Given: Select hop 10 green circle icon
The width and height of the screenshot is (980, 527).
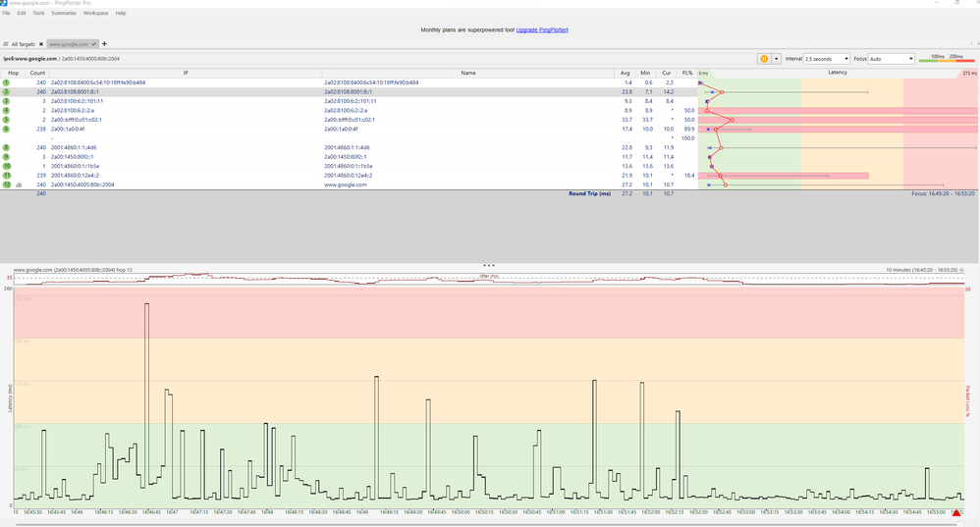Looking at the screenshot, I should coord(6,166).
